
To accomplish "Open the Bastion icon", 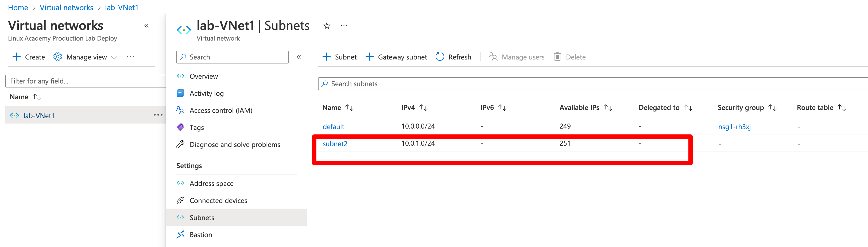I will 181,234.
